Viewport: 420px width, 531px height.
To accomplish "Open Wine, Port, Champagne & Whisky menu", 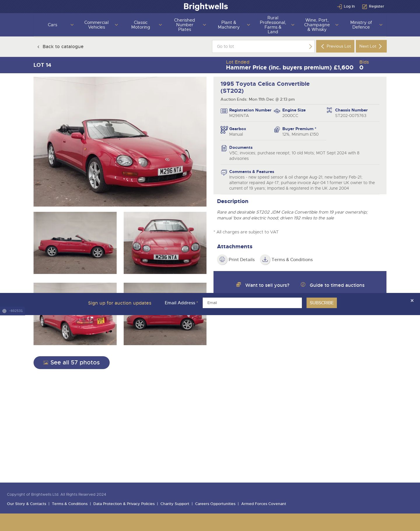I will [317, 25].
